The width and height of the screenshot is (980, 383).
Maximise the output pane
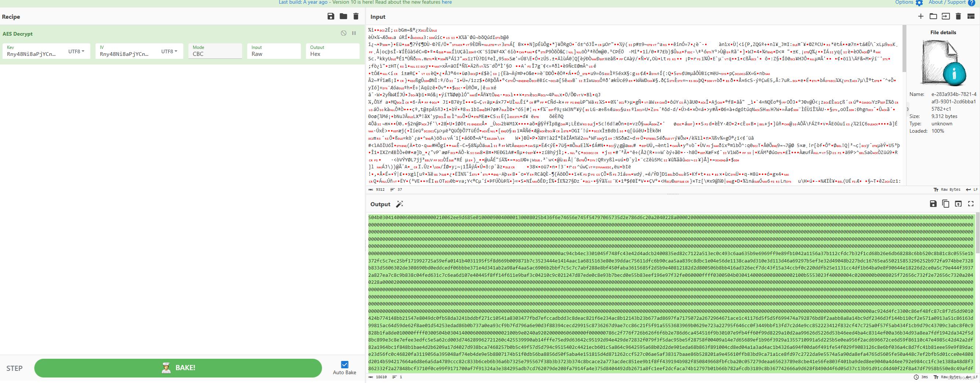(x=971, y=204)
